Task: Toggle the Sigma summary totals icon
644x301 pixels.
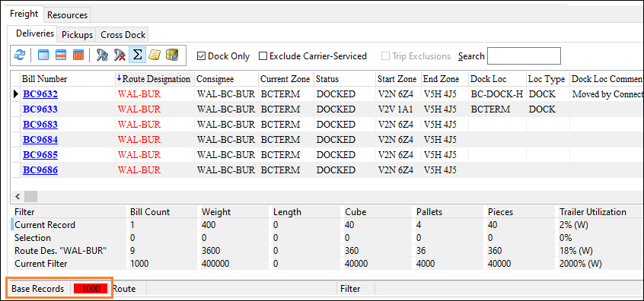Action: point(137,55)
